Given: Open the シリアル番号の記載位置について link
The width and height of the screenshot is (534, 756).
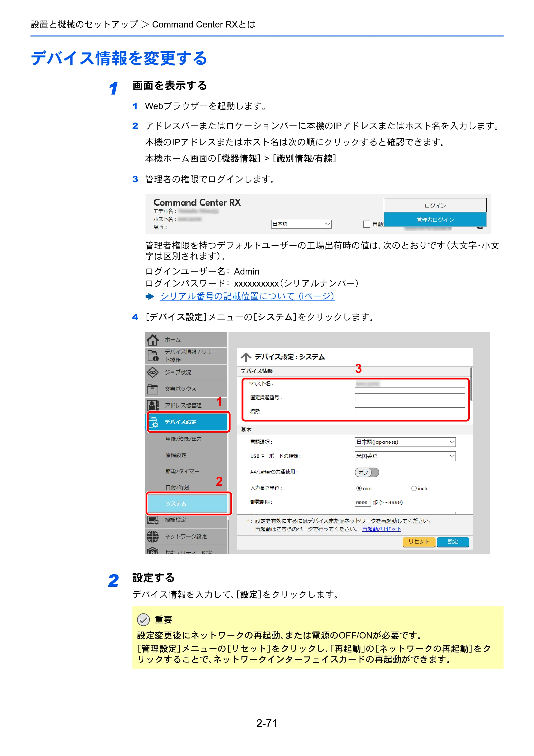Looking at the screenshot, I should [248, 296].
